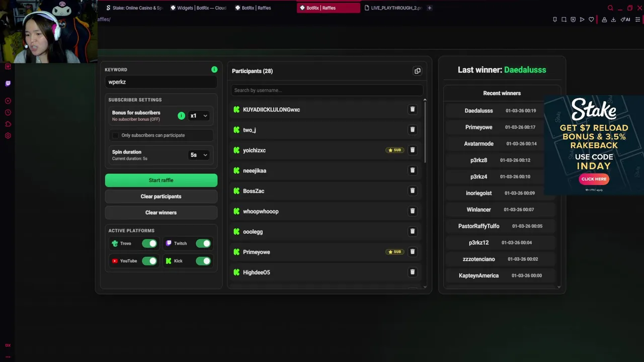
Task: Click SUB badge on yoichizxc row
Action: [x=394, y=150]
